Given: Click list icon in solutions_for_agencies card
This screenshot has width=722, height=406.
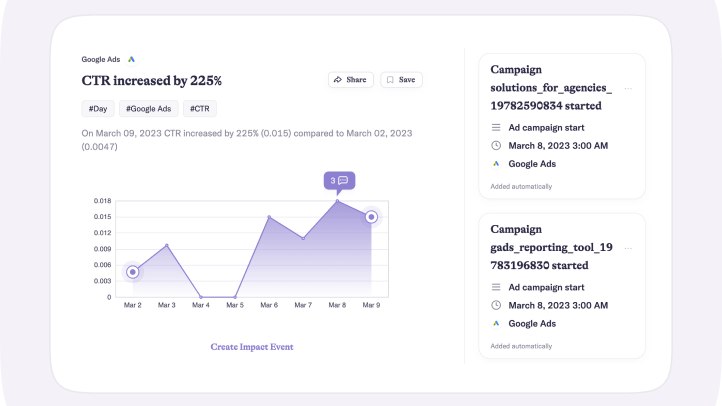Looking at the screenshot, I should [496, 128].
